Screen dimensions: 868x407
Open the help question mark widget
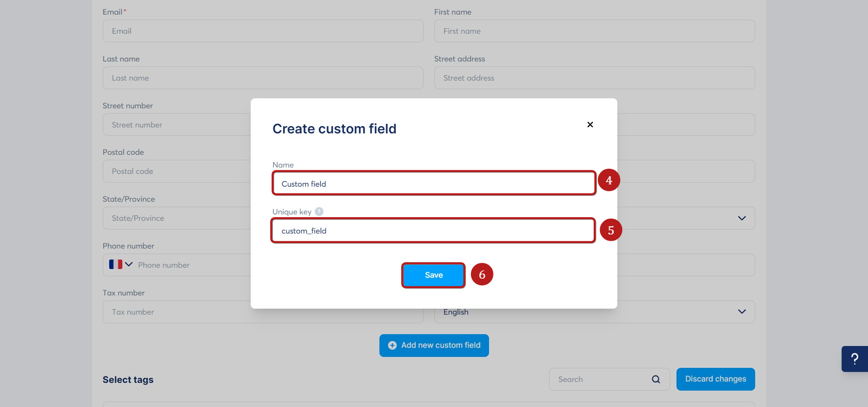(x=855, y=359)
